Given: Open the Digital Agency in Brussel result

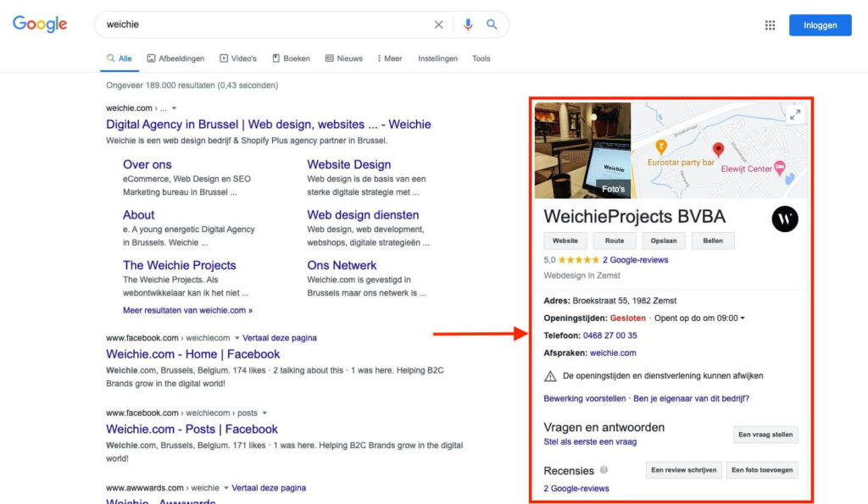Looking at the screenshot, I should (x=269, y=125).
